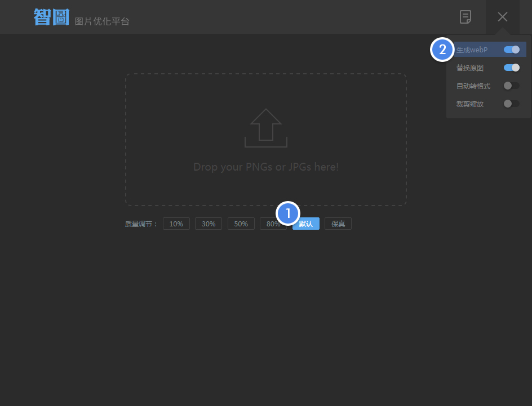Enable the 裁剪缩放 toggle switch

[512, 104]
